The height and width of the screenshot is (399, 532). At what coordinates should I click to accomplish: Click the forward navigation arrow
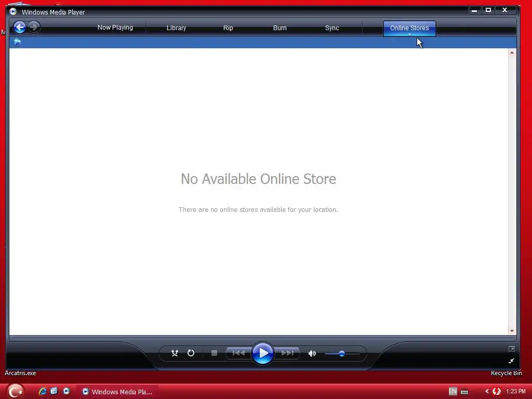click(34, 27)
